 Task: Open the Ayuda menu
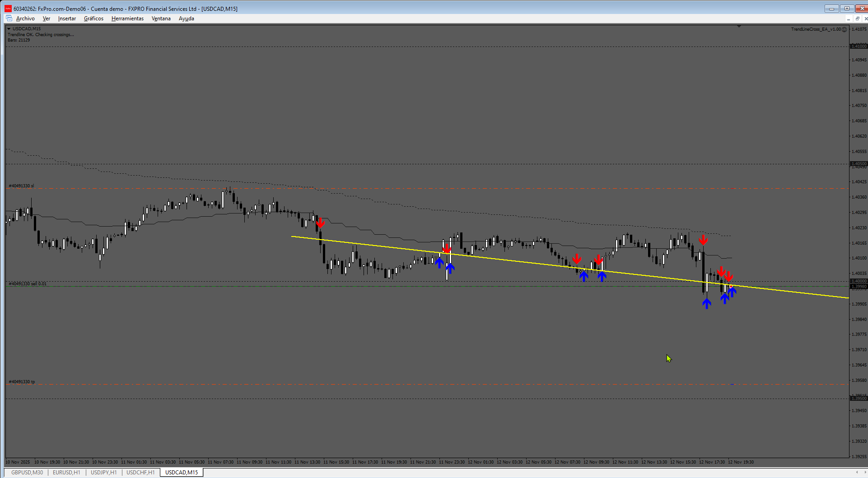[187, 19]
